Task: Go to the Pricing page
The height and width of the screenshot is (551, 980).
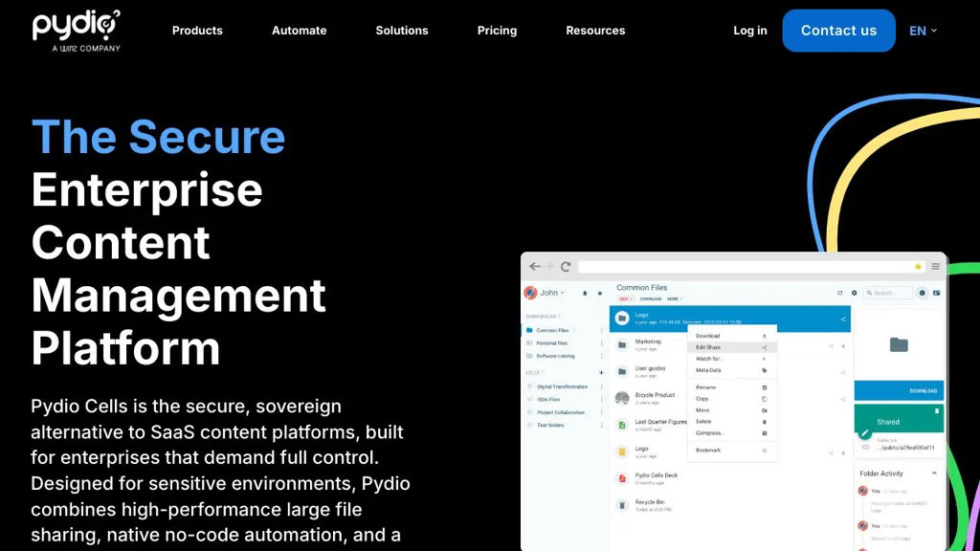Action: point(497,31)
